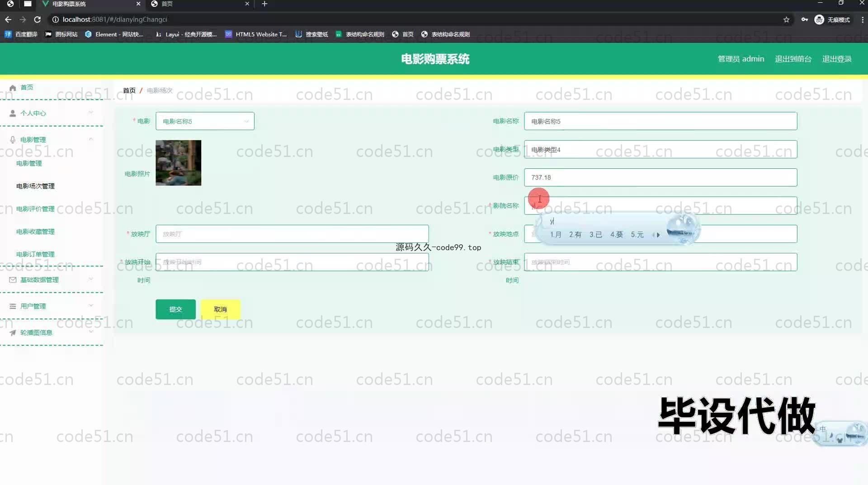Image resolution: width=868 pixels, height=485 pixels.
Task: Choose IME candidate 5.元
Action: click(x=637, y=234)
